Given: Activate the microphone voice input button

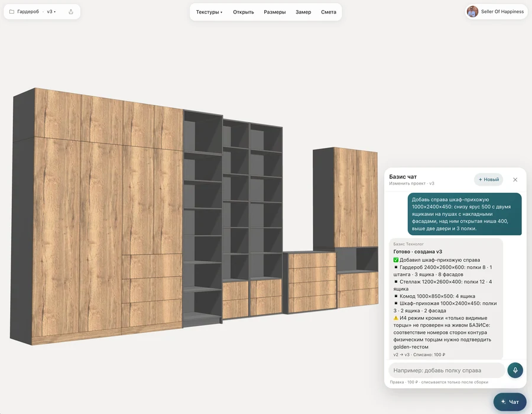Looking at the screenshot, I should [515, 370].
